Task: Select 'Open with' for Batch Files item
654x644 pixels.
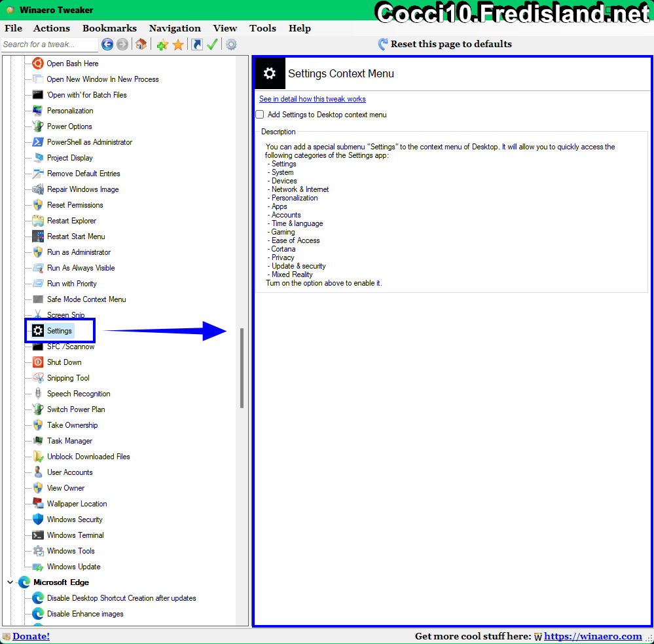Action: tap(87, 95)
